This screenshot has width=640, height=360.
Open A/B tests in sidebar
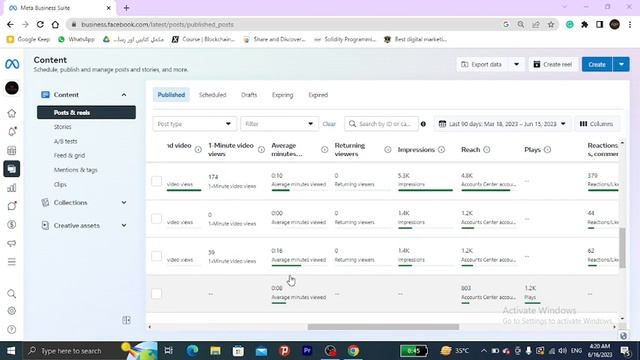click(x=65, y=141)
